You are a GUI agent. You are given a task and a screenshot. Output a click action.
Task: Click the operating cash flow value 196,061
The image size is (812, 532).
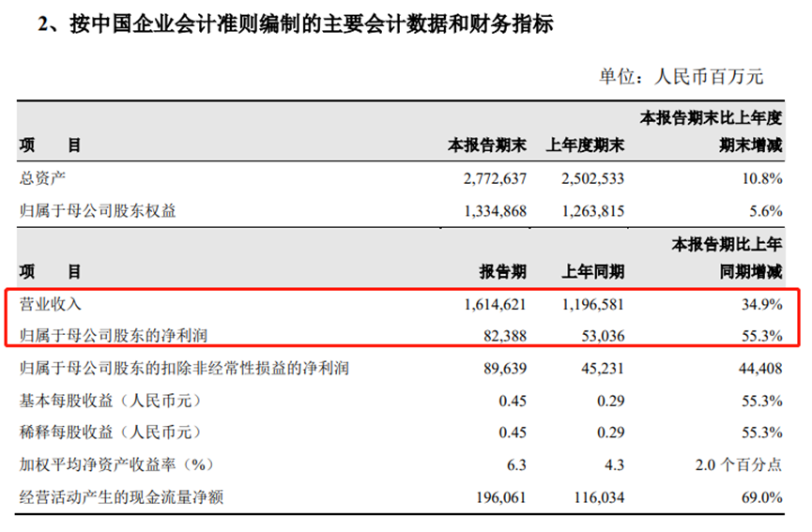coord(499,497)
